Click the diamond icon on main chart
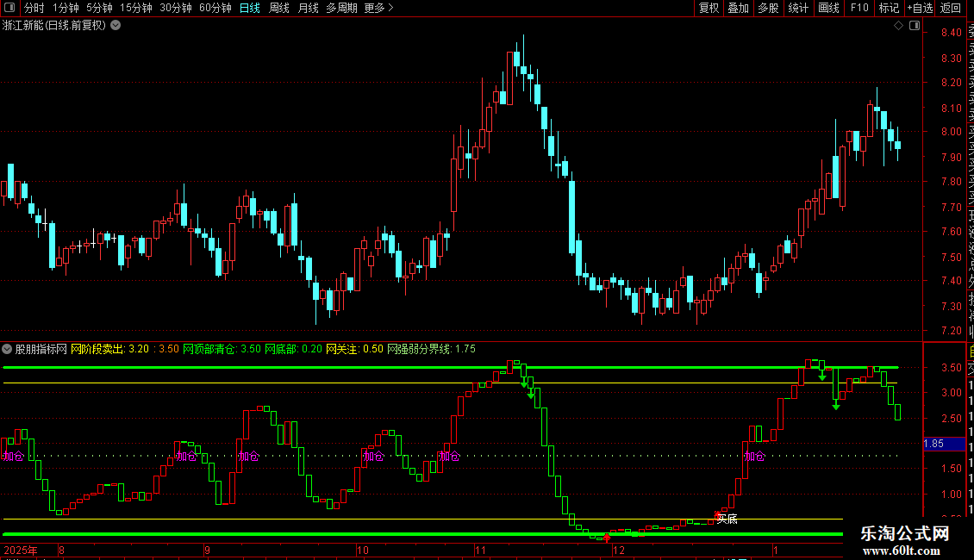 pos(898,26)
